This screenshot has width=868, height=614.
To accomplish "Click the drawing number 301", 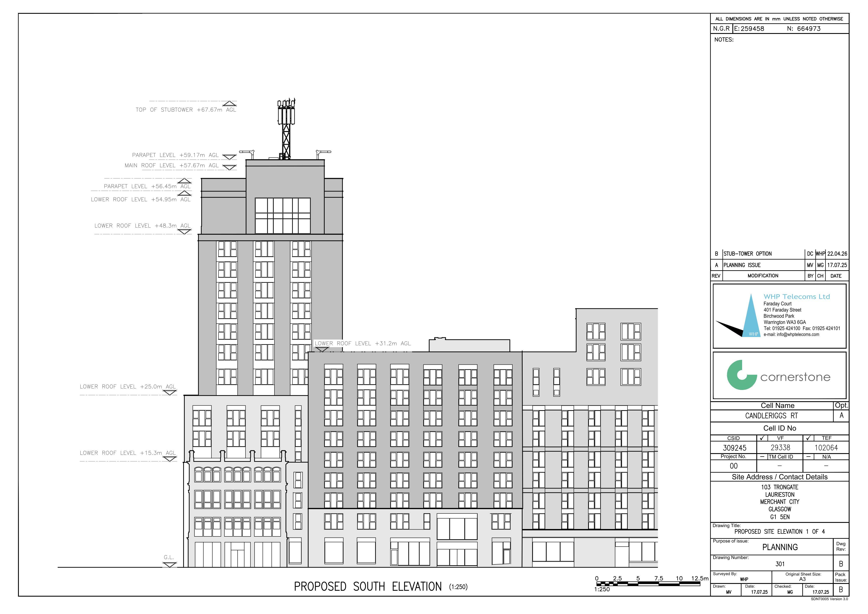I will coord(780,564).
